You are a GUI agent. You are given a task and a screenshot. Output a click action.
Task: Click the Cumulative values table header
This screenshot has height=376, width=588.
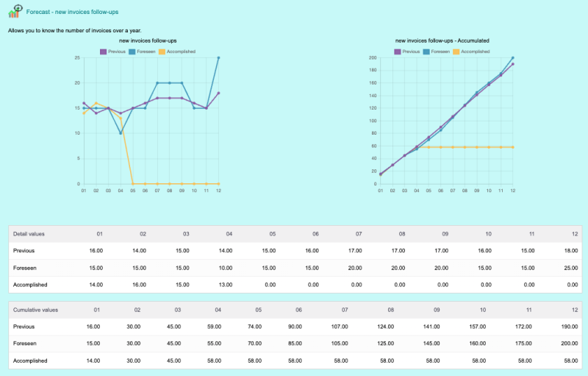coord(34,310)
